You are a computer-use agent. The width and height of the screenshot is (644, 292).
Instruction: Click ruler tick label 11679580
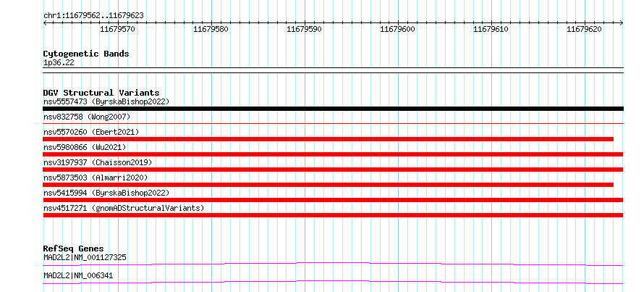(211, 29)
